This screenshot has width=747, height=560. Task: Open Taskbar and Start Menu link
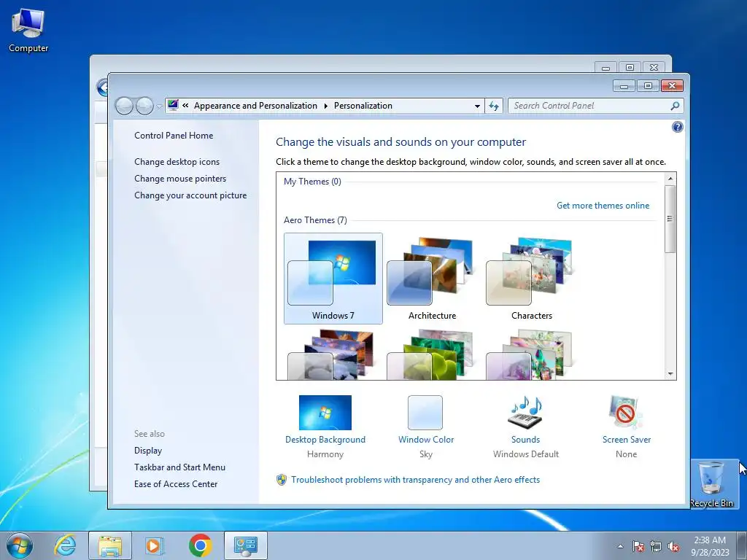pyautogui.click(x=179, y=467)
